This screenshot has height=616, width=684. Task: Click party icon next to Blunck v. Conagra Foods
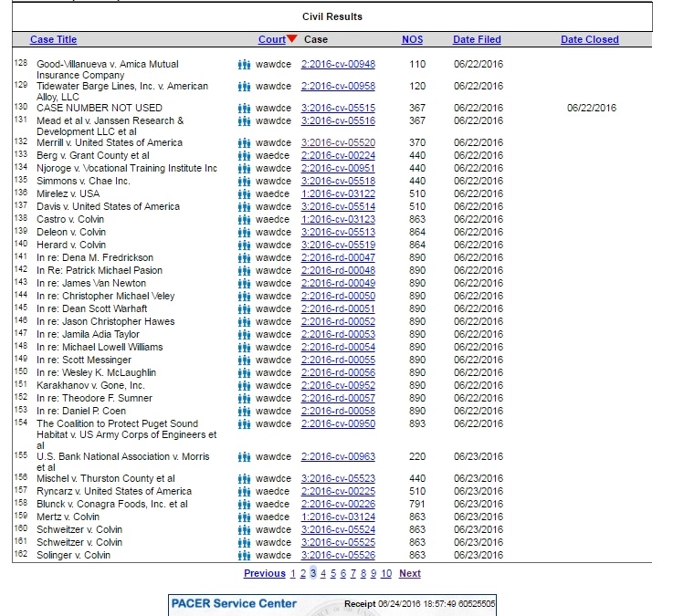point(244,504)
